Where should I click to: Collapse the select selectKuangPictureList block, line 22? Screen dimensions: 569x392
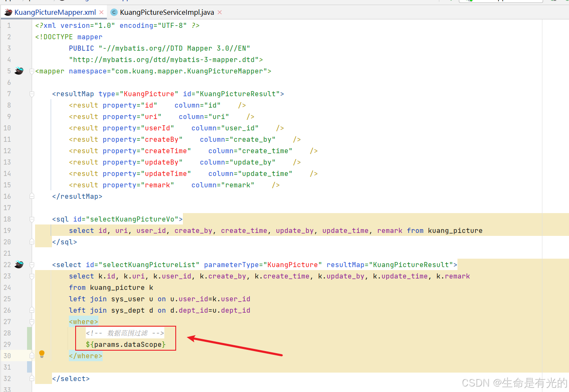pyautogui.click(x=32, y=265)
